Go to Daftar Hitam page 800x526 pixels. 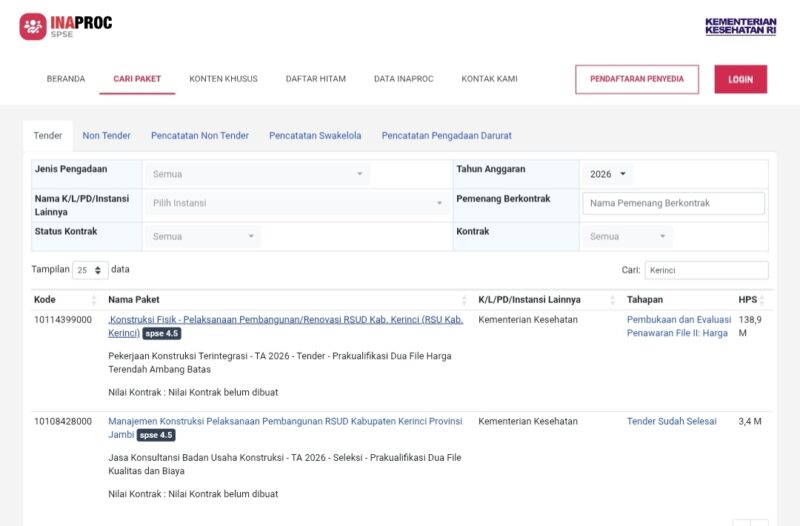tap(316, 79)
